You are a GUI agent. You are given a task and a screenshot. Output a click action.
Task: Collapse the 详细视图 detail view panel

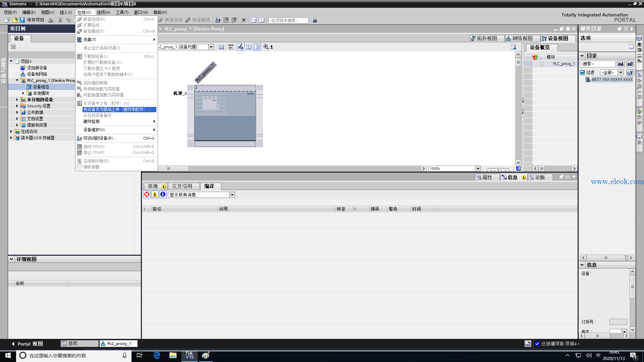[11, 259]
